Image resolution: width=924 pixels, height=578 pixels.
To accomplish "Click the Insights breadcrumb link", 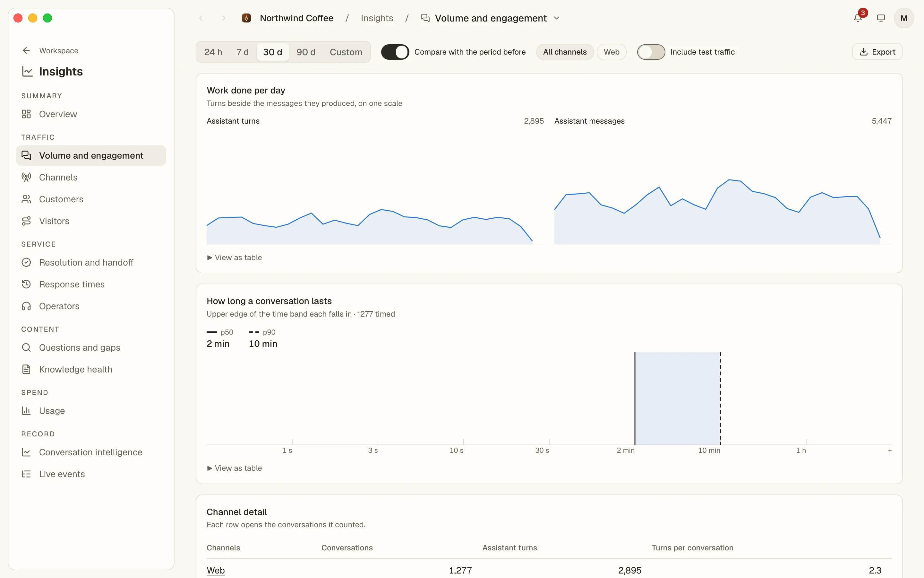I will click(x=377, y=18).
